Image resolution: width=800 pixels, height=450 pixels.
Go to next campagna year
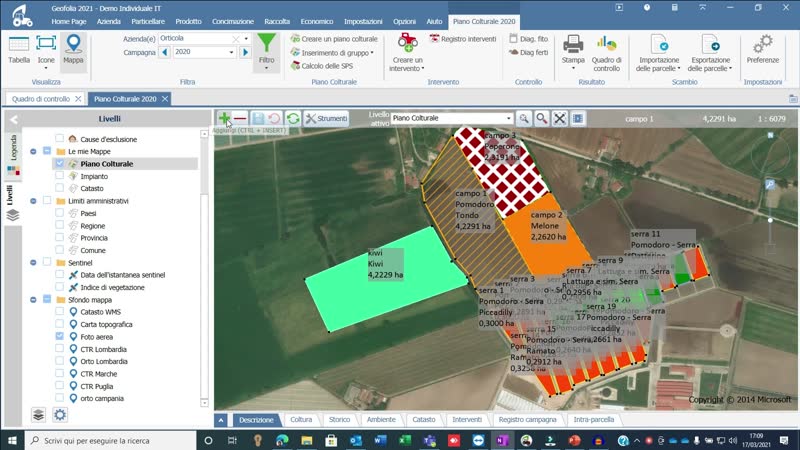(245, 52)
